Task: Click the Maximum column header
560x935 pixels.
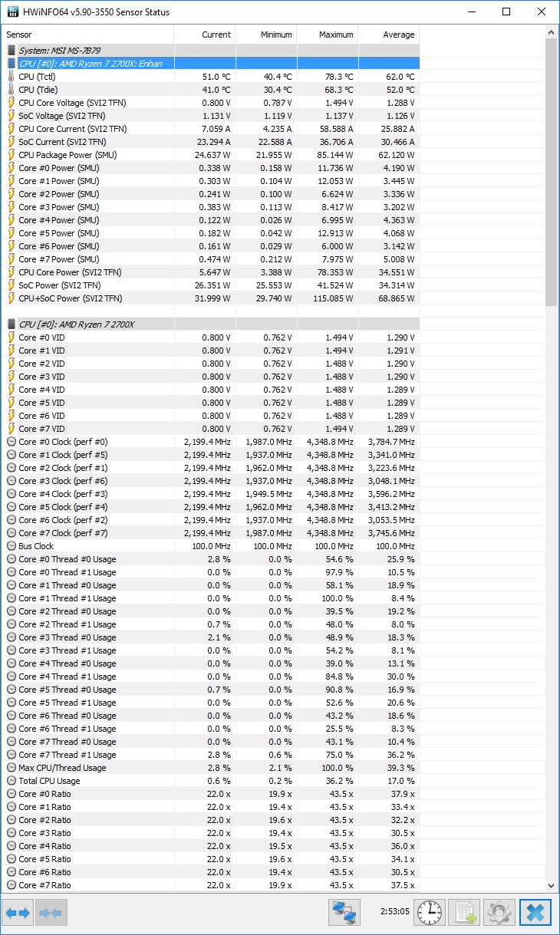Action: tap(328, 35)
